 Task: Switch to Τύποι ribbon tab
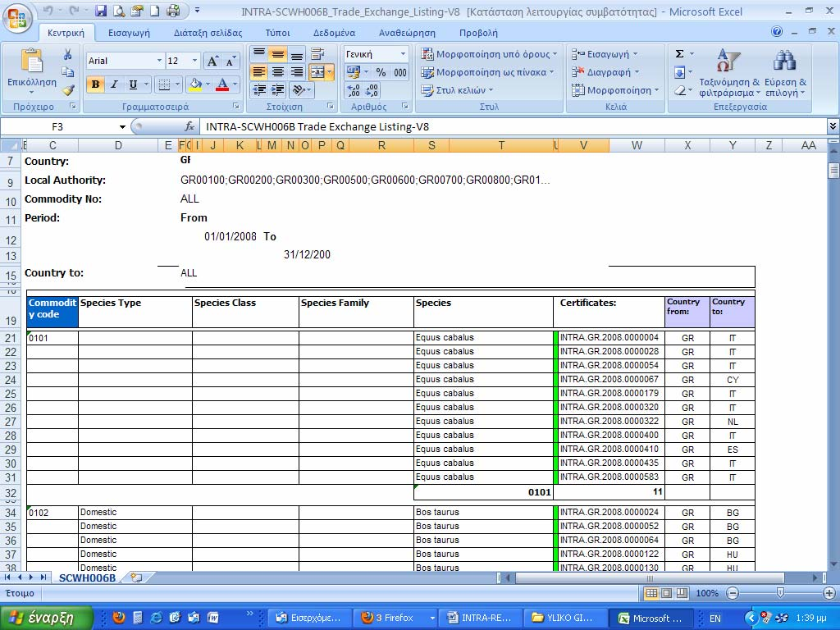(x=277, y=33)
